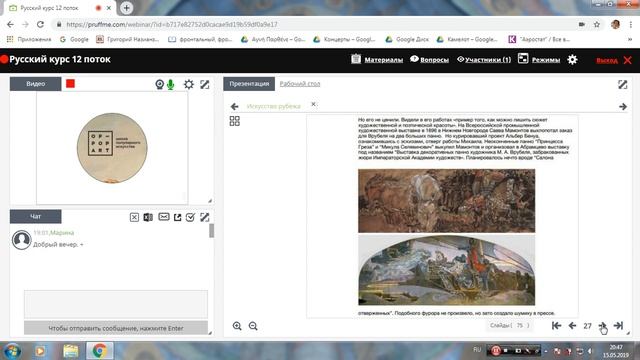Reload the browser page
The image size is (640, 360).
coord(40,24)
